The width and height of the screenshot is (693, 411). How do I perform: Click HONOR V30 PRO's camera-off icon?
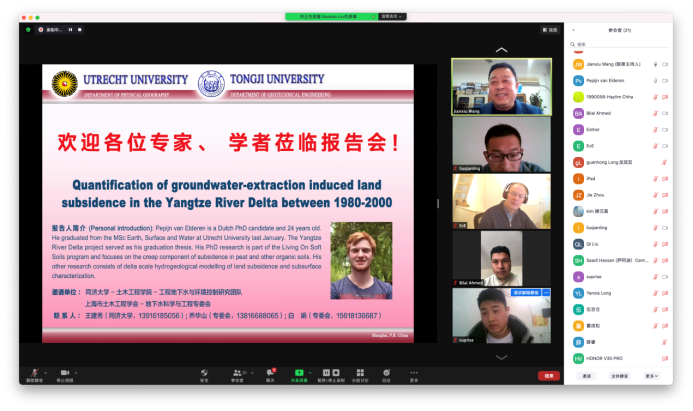665,358
